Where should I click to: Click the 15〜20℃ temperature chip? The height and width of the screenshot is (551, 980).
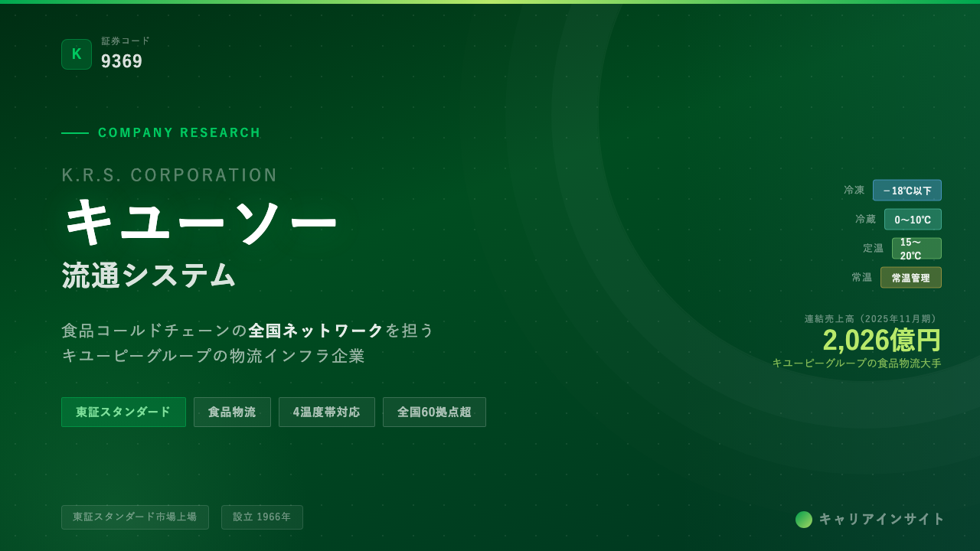[x=916, y=249]
